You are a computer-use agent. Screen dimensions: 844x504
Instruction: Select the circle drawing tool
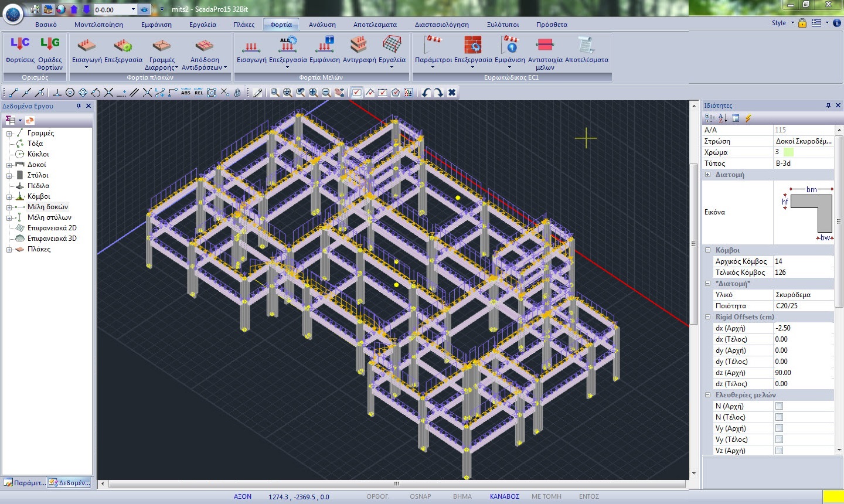pyautogui.click(x=70, y=93)
